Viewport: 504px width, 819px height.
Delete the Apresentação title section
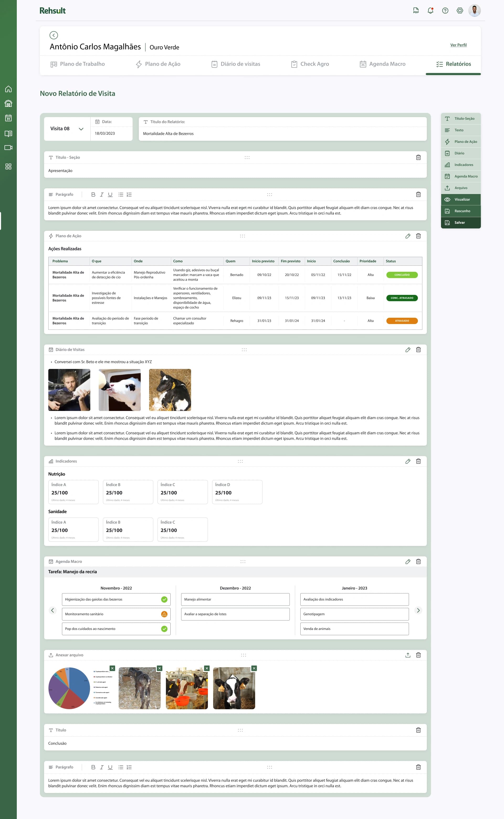click(x=418, y=157)
